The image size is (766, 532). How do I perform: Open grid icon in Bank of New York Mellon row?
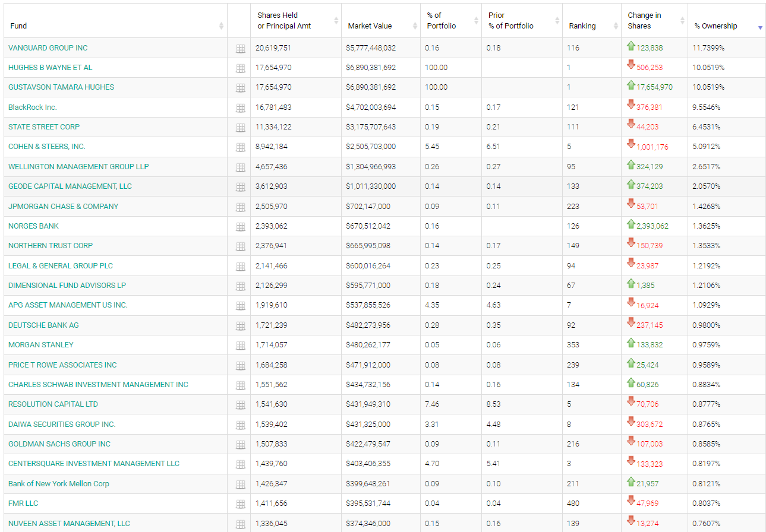tap(241, 484)
